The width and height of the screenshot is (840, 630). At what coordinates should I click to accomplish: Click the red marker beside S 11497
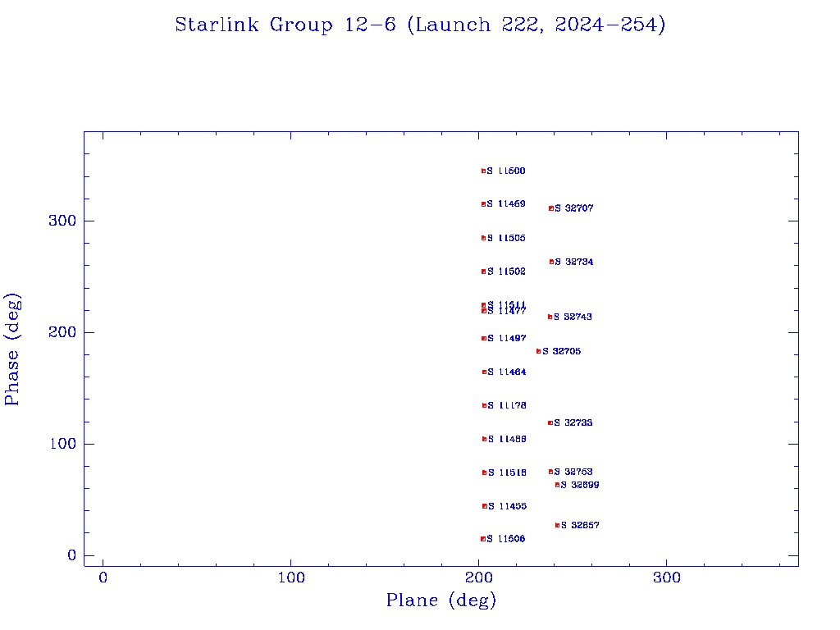click(484, 339)
